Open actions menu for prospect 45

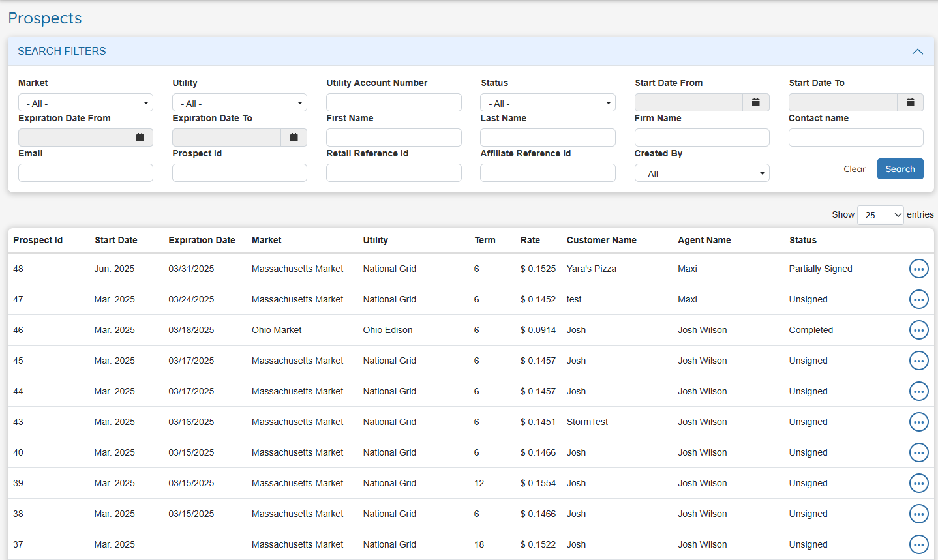pos(918,361)
